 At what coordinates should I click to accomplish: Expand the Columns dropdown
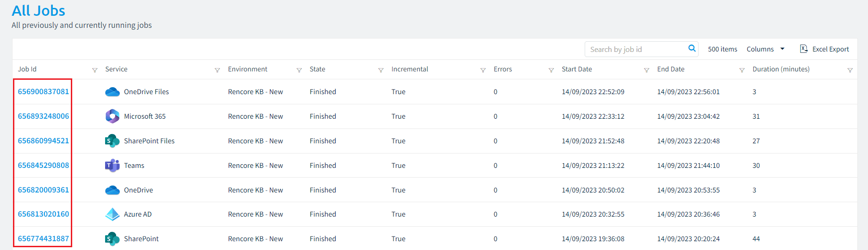point(766,49)
